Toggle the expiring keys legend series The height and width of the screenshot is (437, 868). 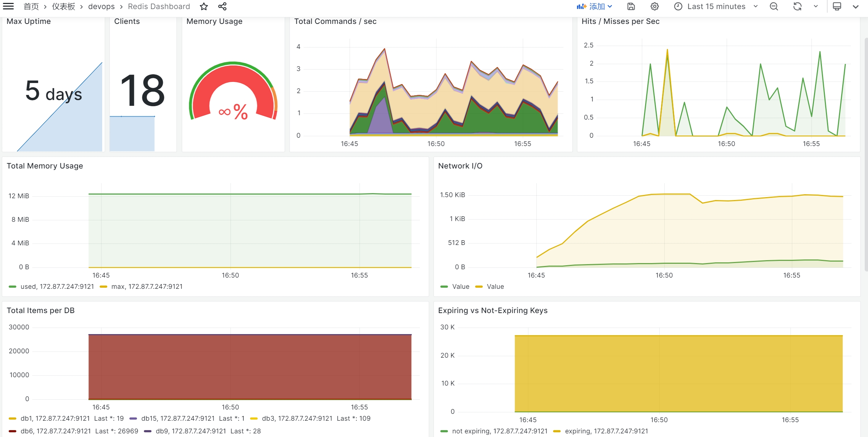606,431
